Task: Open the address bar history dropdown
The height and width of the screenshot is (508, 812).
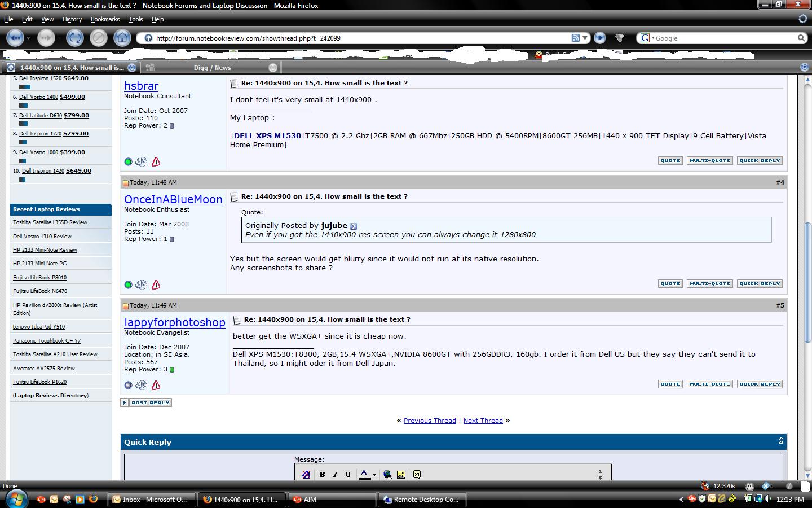Action: coord(585,38)
